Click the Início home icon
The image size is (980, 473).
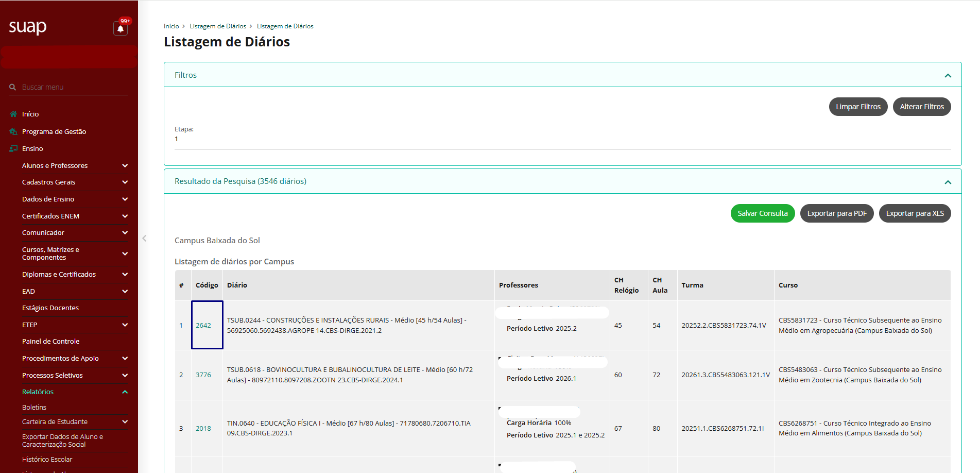[13, 114]
